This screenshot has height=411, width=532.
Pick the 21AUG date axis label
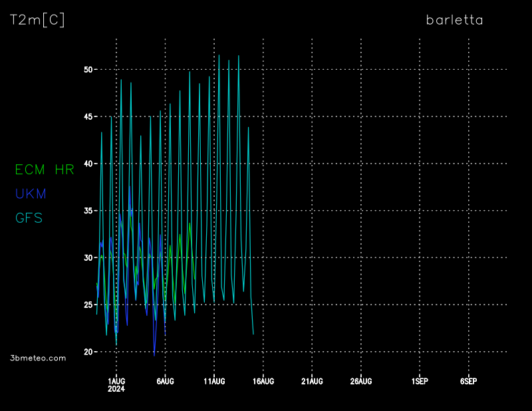click(312, 381)
